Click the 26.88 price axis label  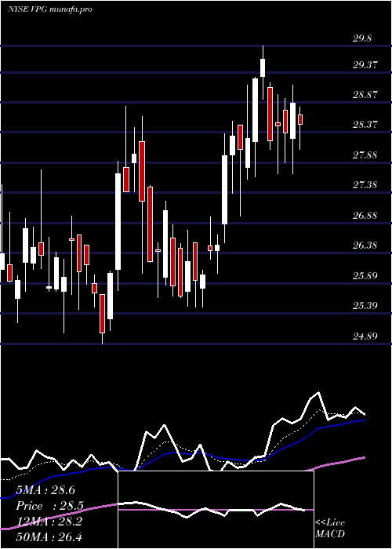[365, 215]
